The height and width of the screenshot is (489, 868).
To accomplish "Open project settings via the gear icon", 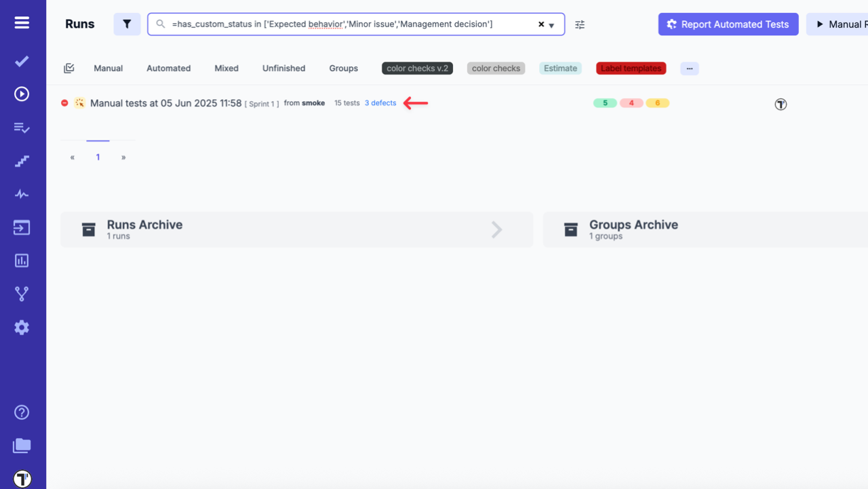I will [22, 328].
